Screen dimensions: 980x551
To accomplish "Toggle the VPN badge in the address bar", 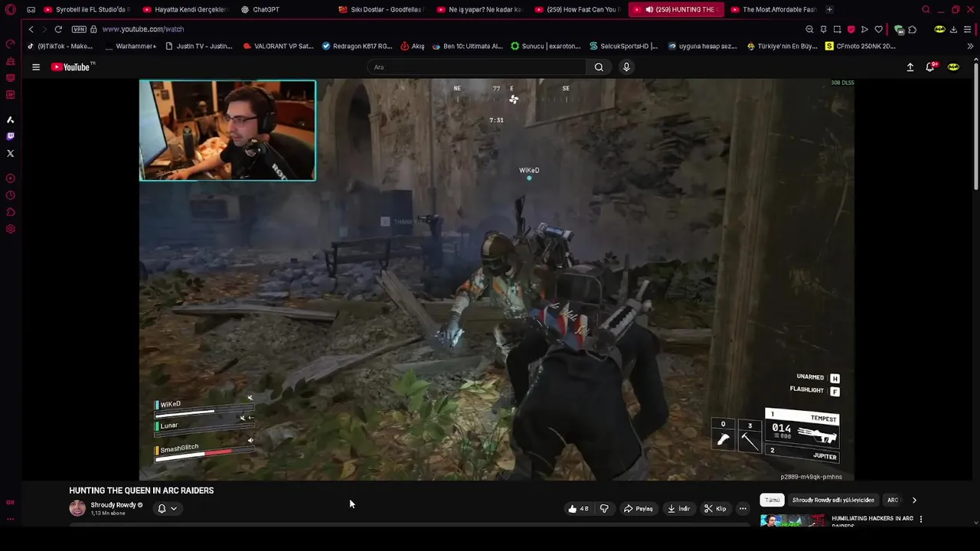I will tap(79, 29).
